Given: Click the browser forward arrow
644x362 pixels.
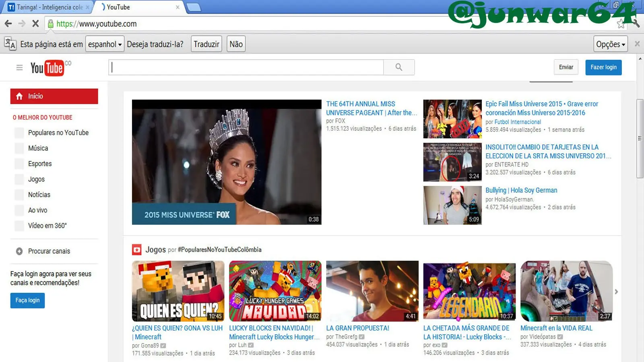Looking at the screenshot, I should pyautogui.click(x=22, y=24).
